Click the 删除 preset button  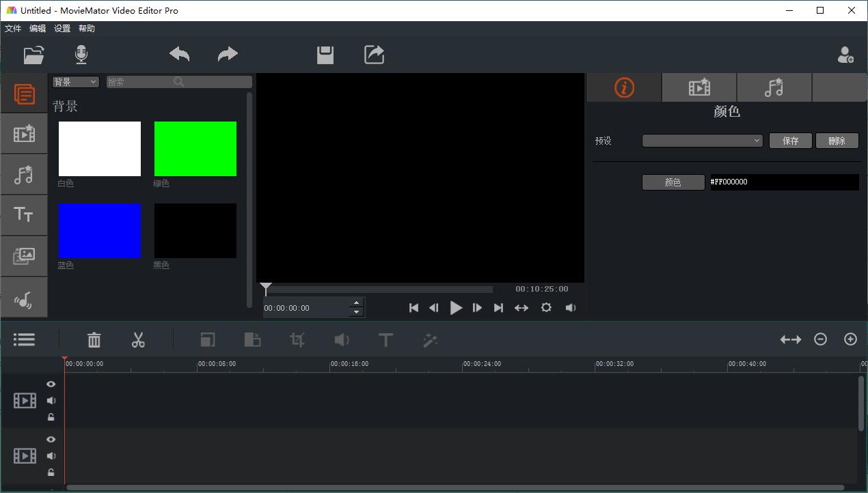tap(837, 141)
